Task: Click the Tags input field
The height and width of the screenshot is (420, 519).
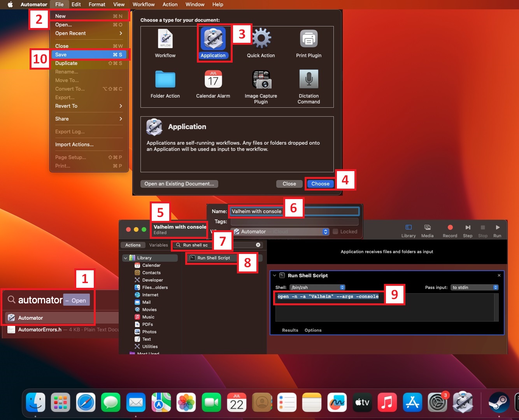Action: pos(295,222)
